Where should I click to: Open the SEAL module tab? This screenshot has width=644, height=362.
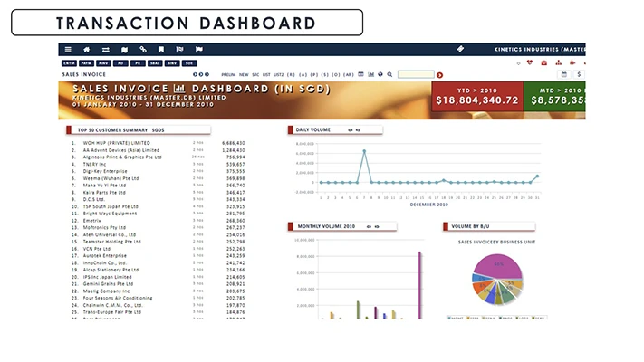click(155, 63)
